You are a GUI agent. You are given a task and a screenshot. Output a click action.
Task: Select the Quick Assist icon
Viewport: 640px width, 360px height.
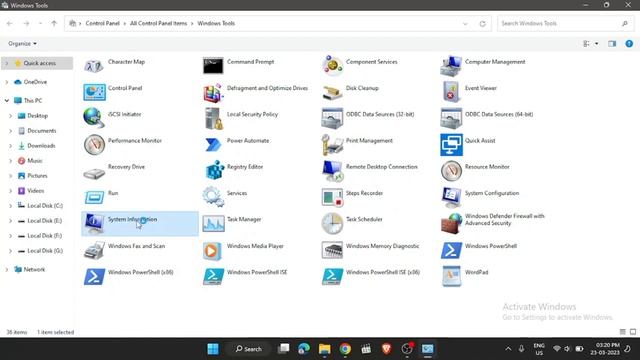[x=451, y=144]
